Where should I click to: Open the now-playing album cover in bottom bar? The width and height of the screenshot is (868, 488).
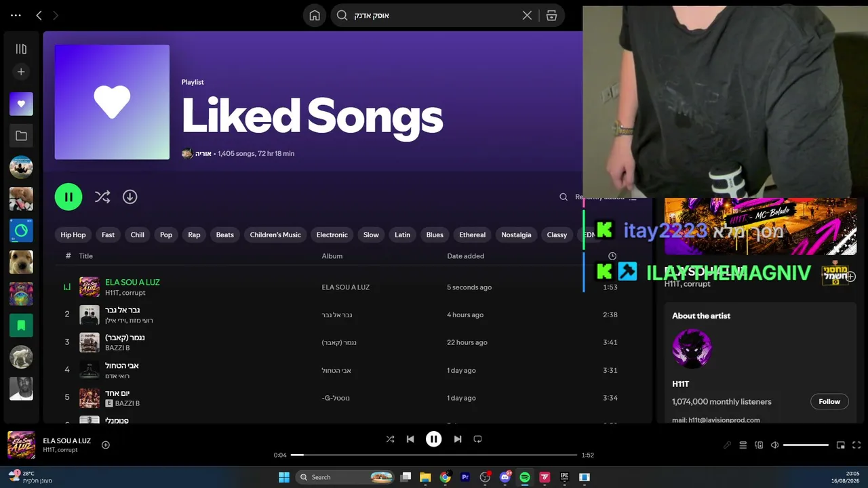pyautogui.click(x=21, y=445)
